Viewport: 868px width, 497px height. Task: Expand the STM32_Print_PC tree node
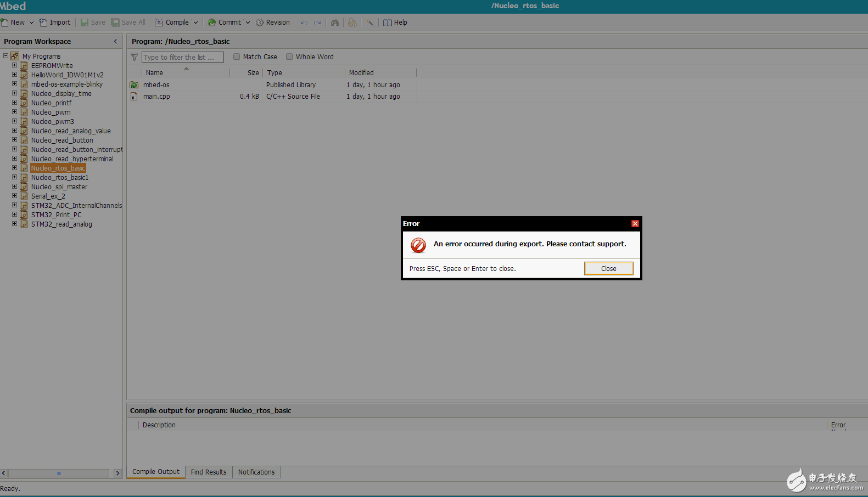click(14, 214)
